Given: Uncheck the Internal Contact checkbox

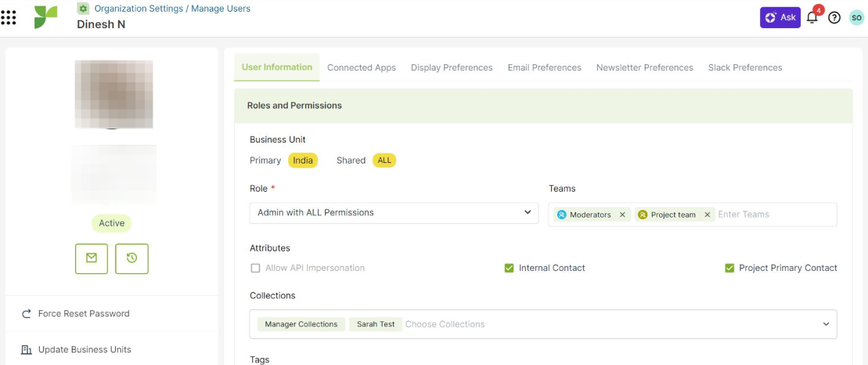Looking at the screenshot, I should (x=510, y=268).
